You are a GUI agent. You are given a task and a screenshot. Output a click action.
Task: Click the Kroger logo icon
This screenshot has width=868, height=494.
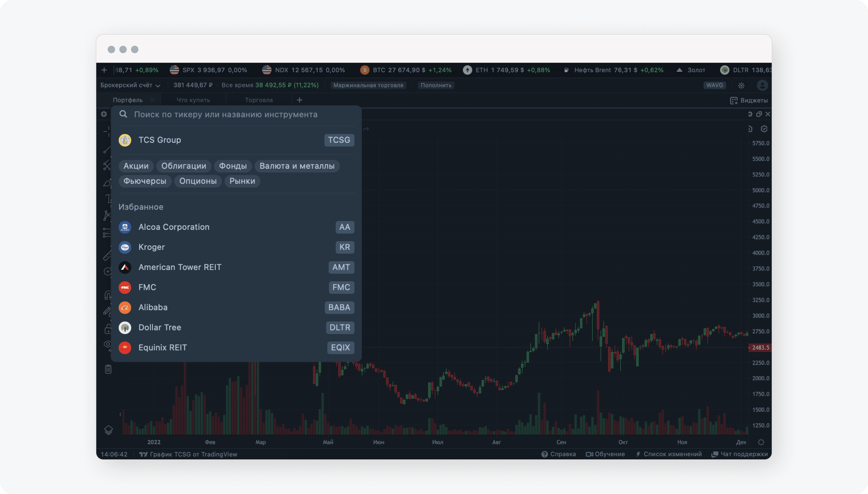(125, 247)
